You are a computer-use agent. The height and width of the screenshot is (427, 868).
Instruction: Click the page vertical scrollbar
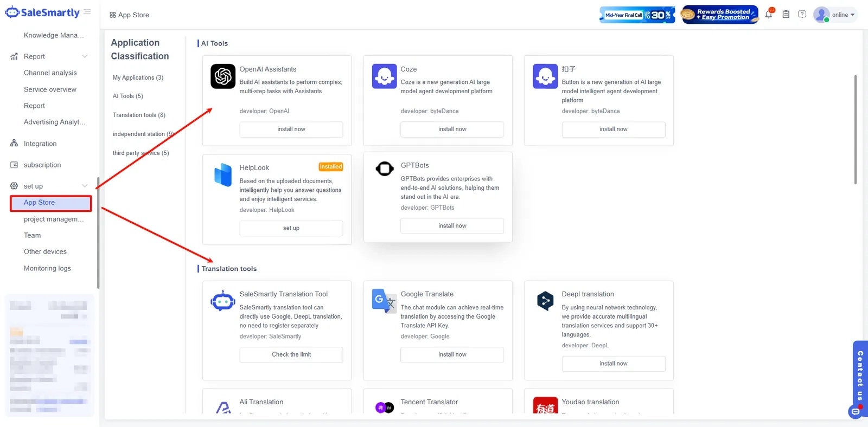click(856, 130)
